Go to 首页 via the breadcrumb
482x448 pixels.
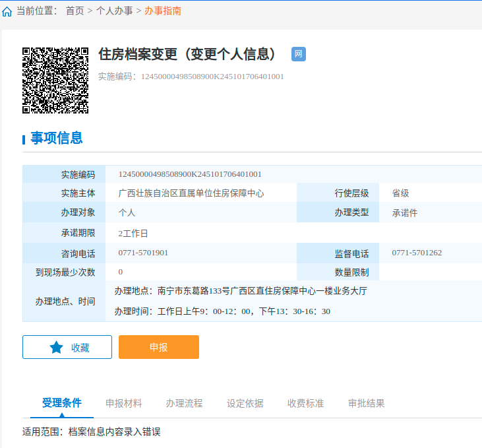(75, 11)
